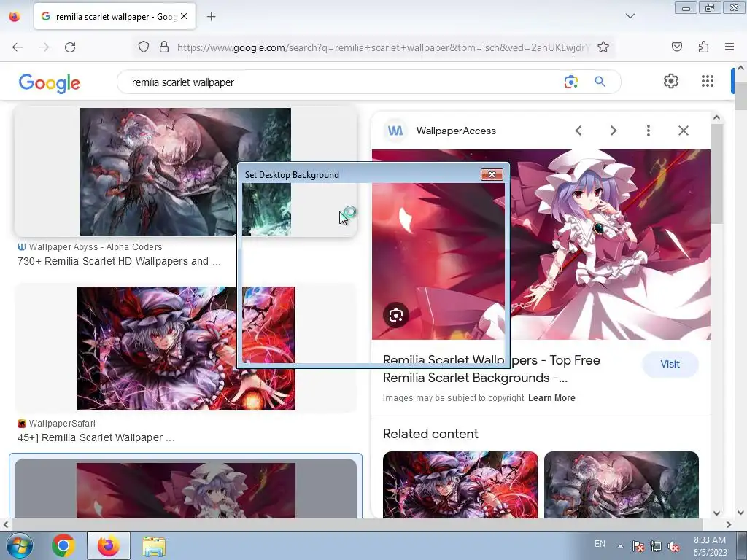Submit search with the magnifier icon
The image size is (747, 560).
[x=600, y=82]
